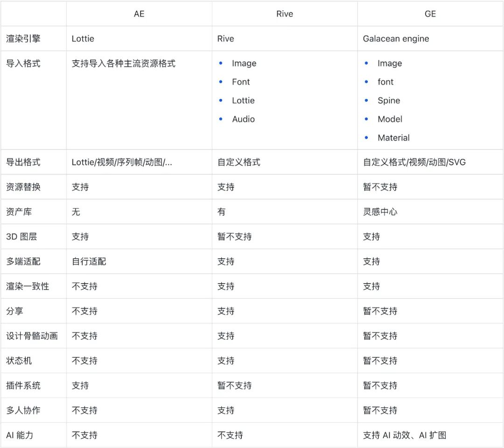Screen dimensions: 504x448
Task: Click "Lottie" in the 渲染引擎 row
Action: [x=83, y=39]
